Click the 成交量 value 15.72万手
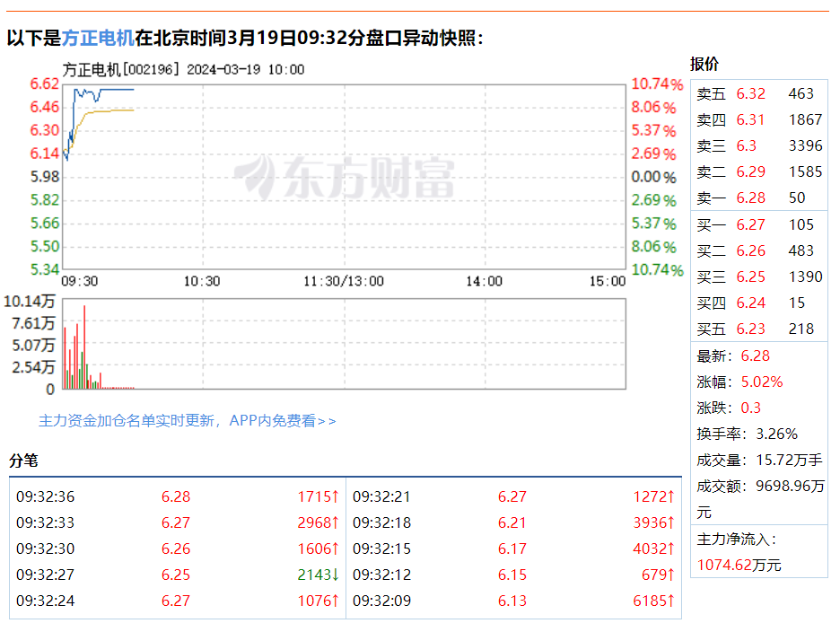Screen dimensions: 840x632 [789, 460]
